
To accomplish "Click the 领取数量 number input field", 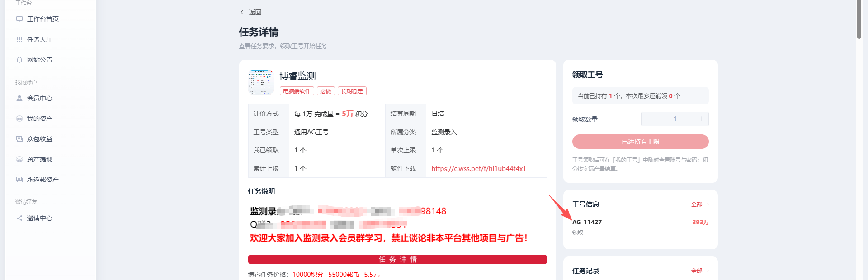I will tap(675, 119).
